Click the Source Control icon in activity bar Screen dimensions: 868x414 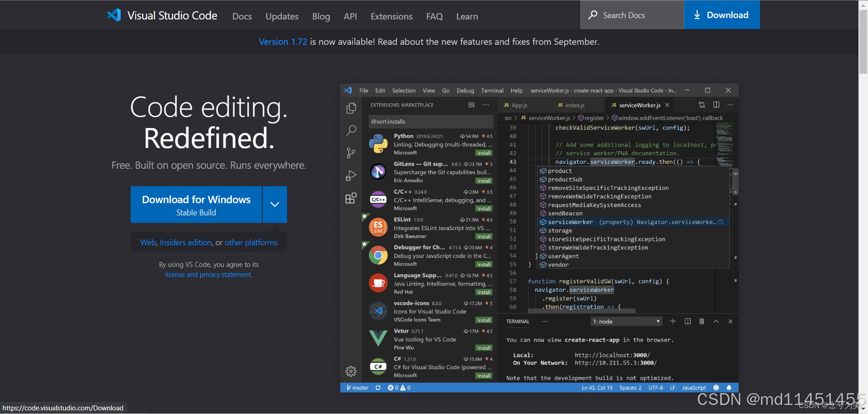(x=351, y=153)
